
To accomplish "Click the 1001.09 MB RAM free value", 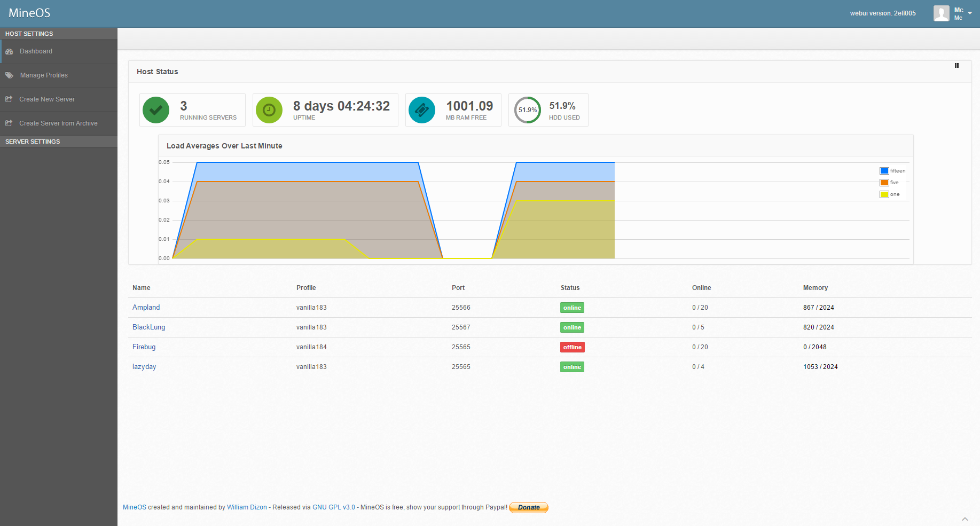I will (469, 106).
